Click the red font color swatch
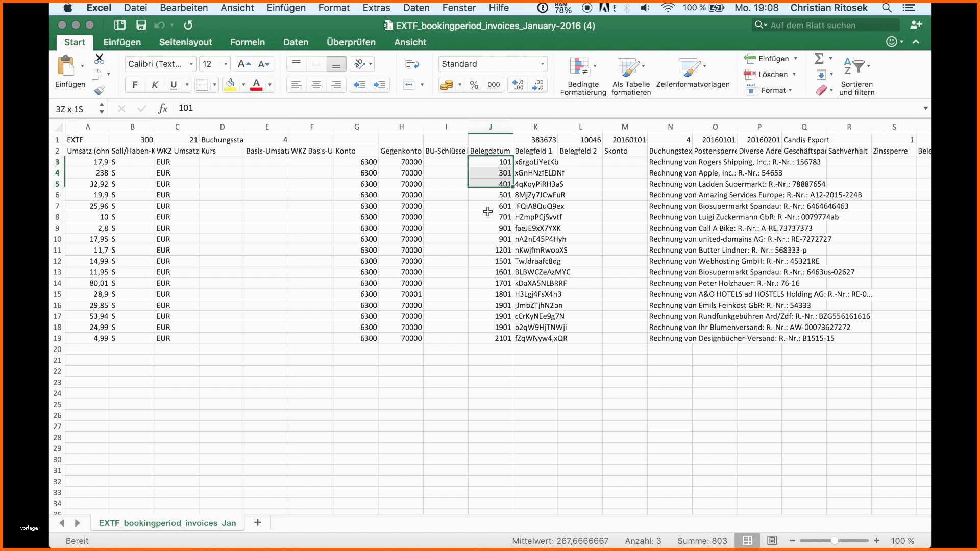The image size is (980, 551). pyautogui.click(x=257, y=85)
